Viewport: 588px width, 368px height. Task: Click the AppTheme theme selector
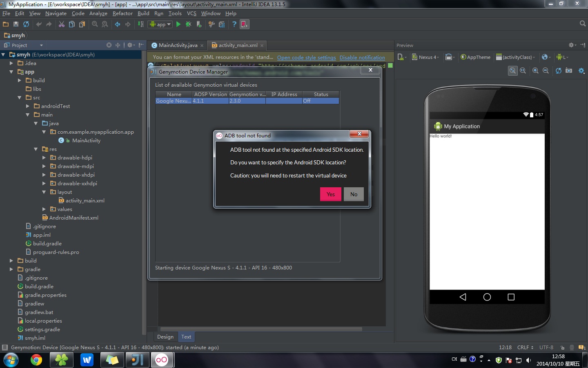point(476,57)
